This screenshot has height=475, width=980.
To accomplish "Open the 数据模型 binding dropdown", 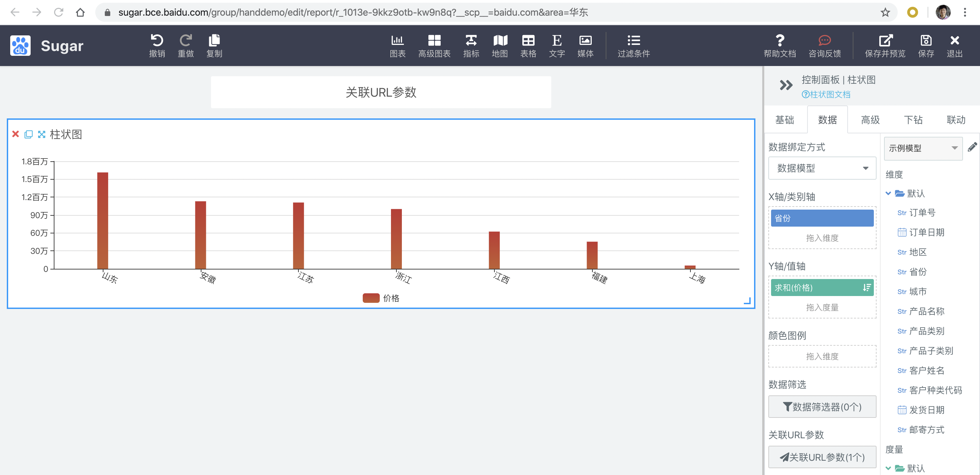I will point(822,168).
